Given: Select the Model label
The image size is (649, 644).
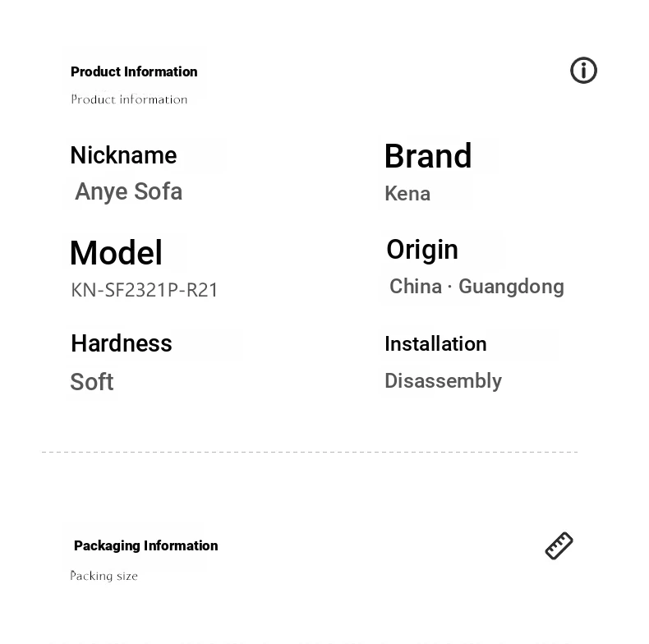Looking at the screenshot, I should [x=116, y=252].
